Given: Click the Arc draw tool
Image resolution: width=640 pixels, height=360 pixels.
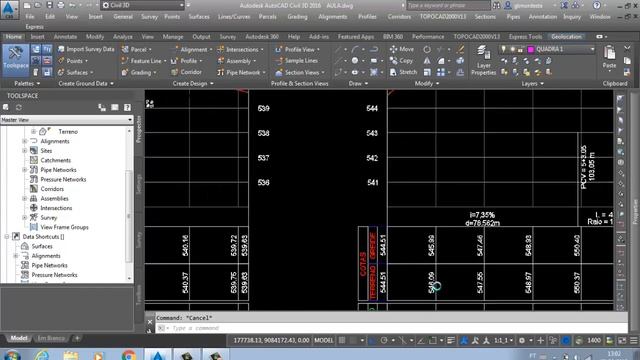Looking at the screenshot, I should (x=355, y=49).
